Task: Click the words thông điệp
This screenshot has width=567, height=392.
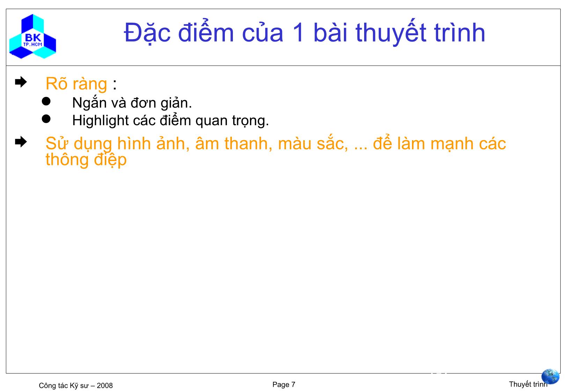Action: coord(86,160)
